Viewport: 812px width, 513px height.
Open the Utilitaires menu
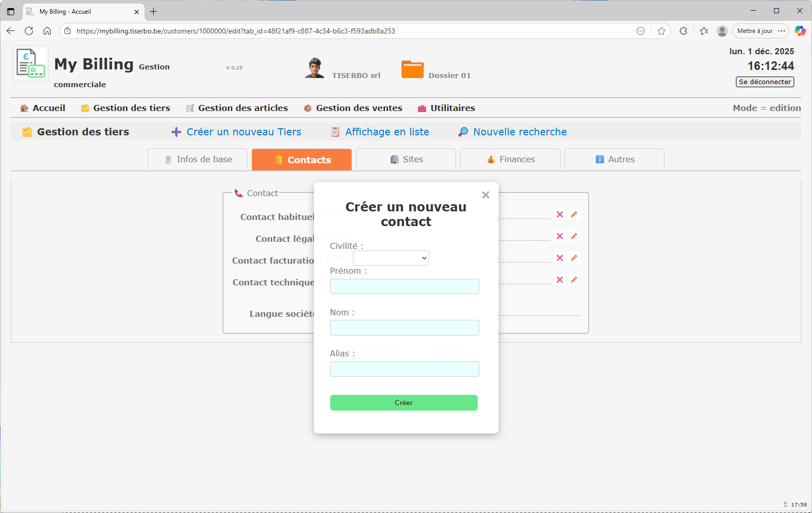click(x=446, y=107)
